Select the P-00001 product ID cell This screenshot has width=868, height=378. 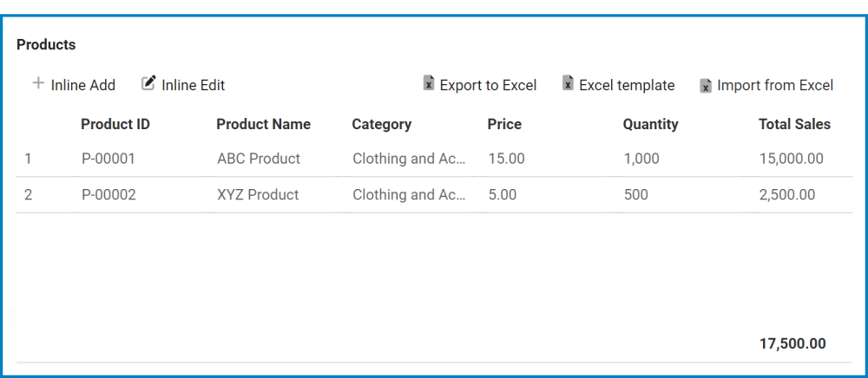point(108,159)
